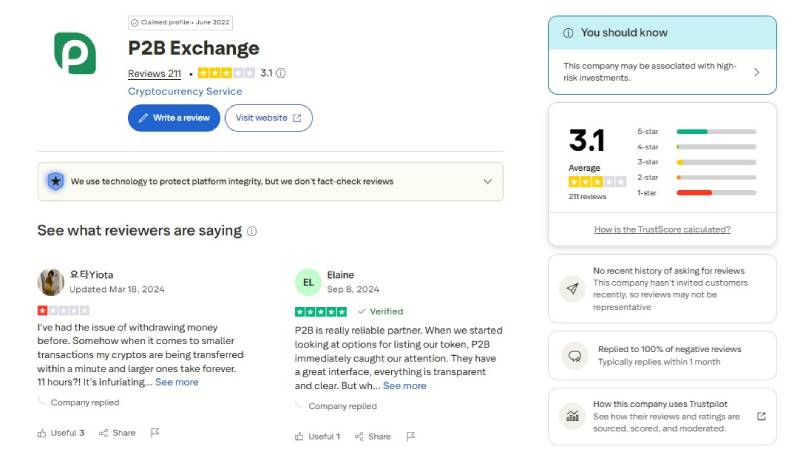The width and height of the screenshot is (800, 455).
Task: Click Write a review button
Action: (x=174, y=118)
